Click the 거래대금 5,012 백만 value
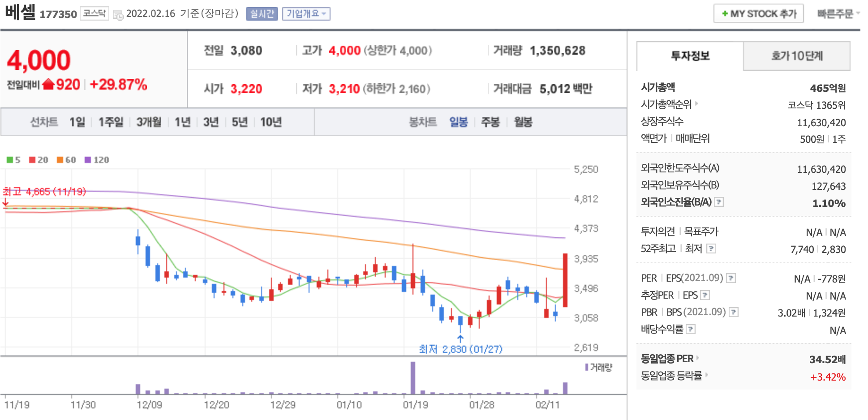The width and height of the screenshot is (868, 420). 566,89
